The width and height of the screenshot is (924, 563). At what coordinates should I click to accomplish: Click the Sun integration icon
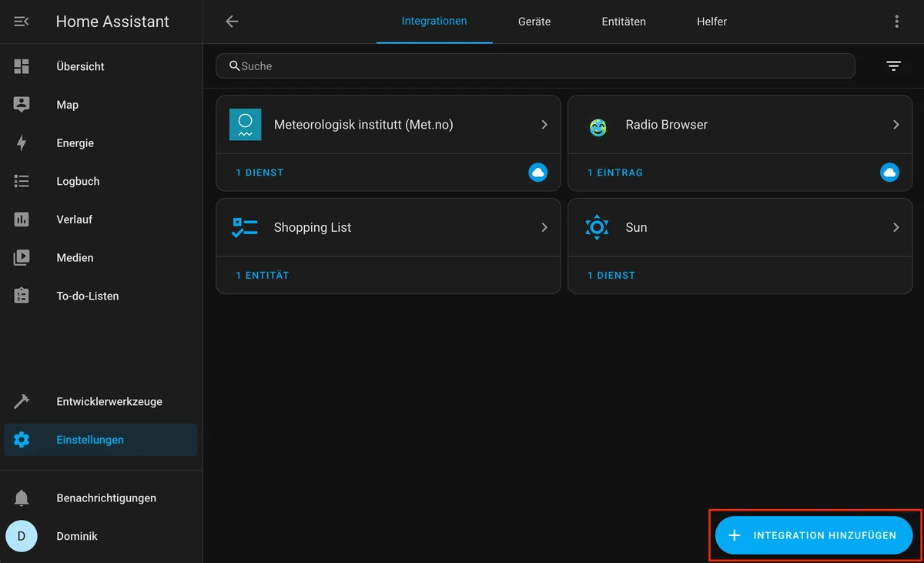[x=598, y=227]
